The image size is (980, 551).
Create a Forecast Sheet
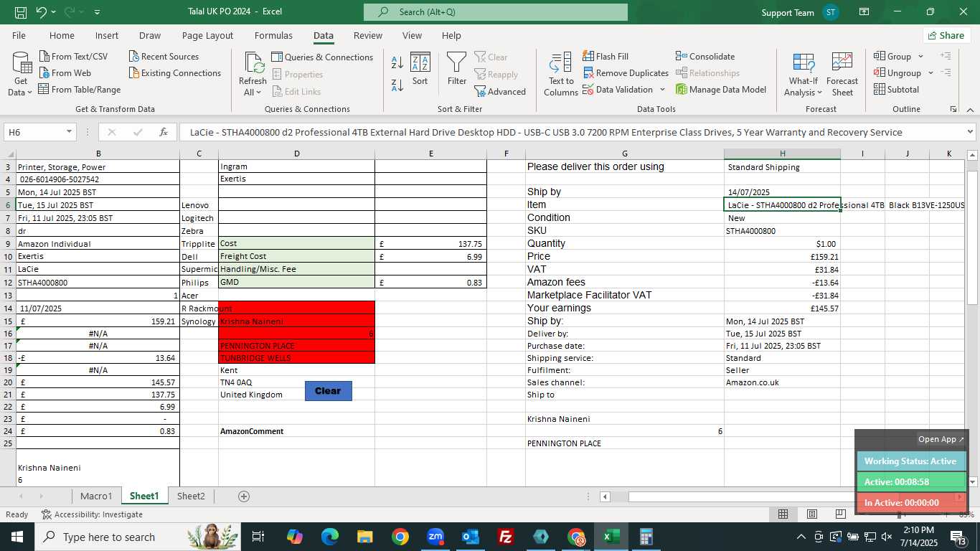842,74
